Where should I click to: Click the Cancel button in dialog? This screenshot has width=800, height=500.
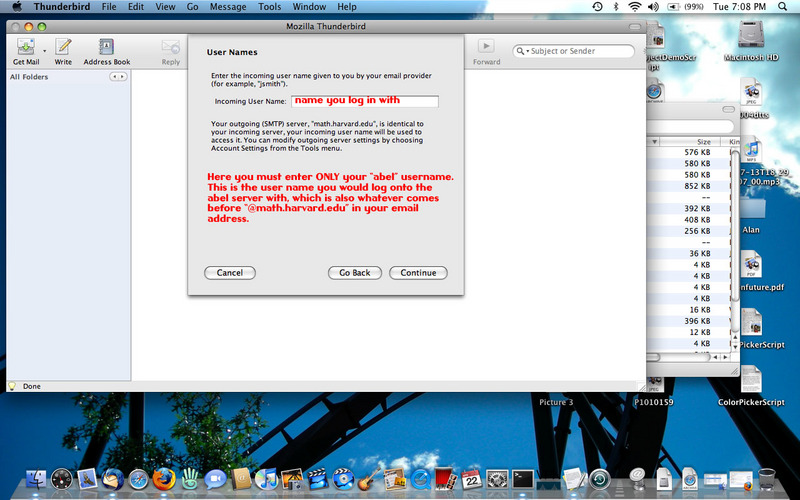pyautogui.click(x=230, y=273)
